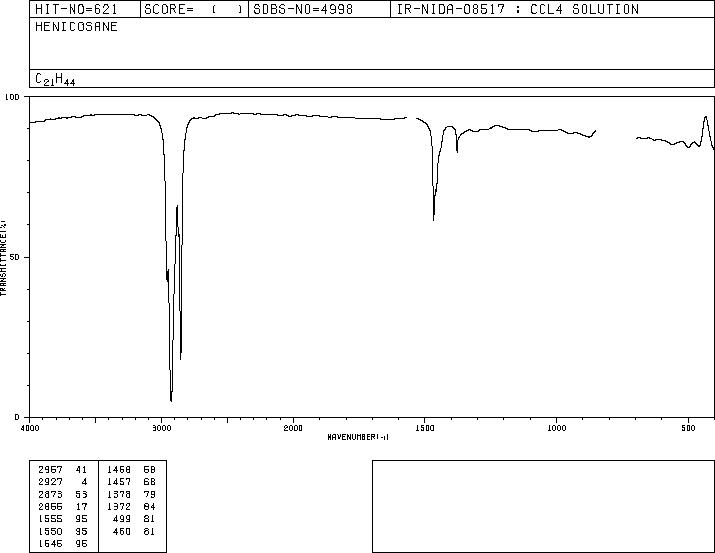715x553 pixels.
Task: Click the absorption peak near 1468
Action: point(433,219)
